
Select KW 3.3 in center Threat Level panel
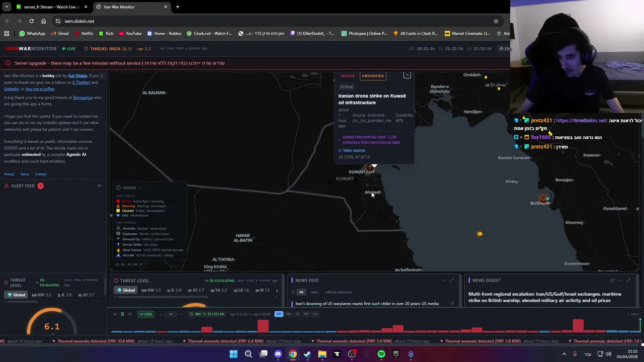tap(151, 290)
